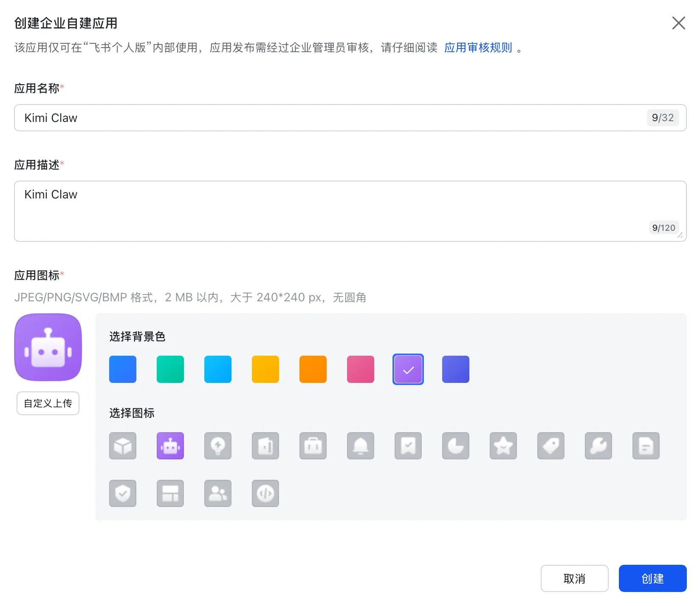This screenshot has width=700, height=606.
Task: Choose the robot icon option
Action: pyautogui.click(x=170, y=446)
